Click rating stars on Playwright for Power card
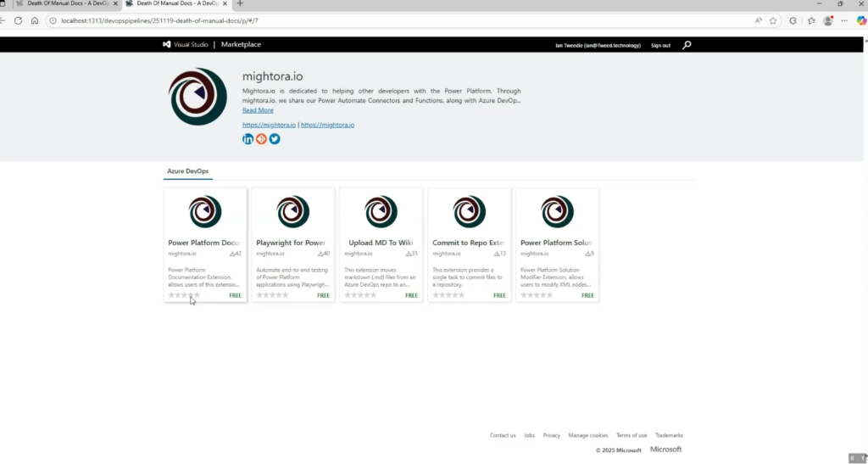This screenshot has width=868, height=464. (272, 295)
